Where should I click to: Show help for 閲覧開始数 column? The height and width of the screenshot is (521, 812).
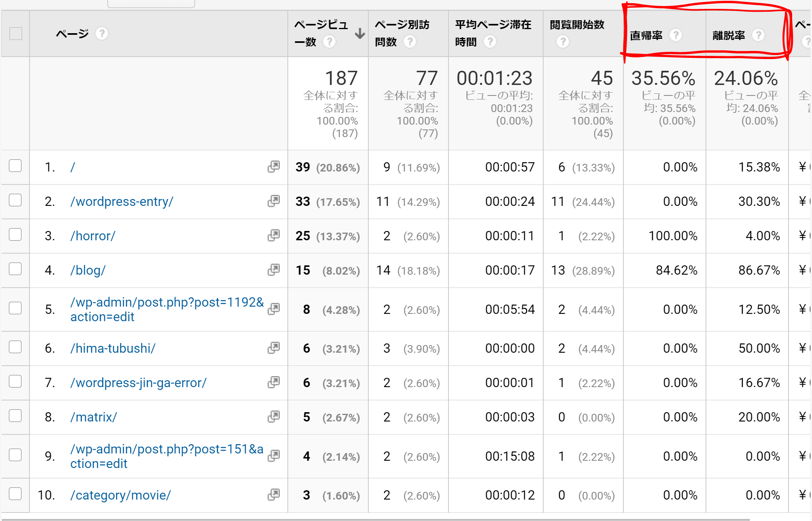[563, 42]
